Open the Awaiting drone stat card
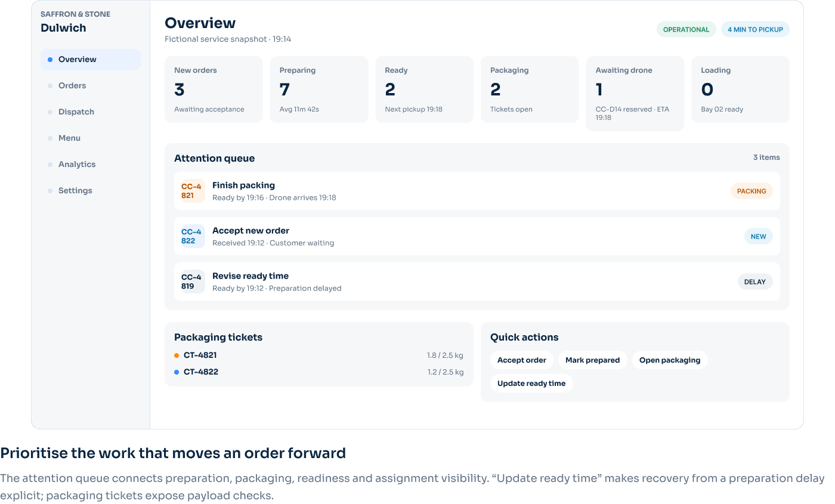835x504 pixels. [635, 94]
